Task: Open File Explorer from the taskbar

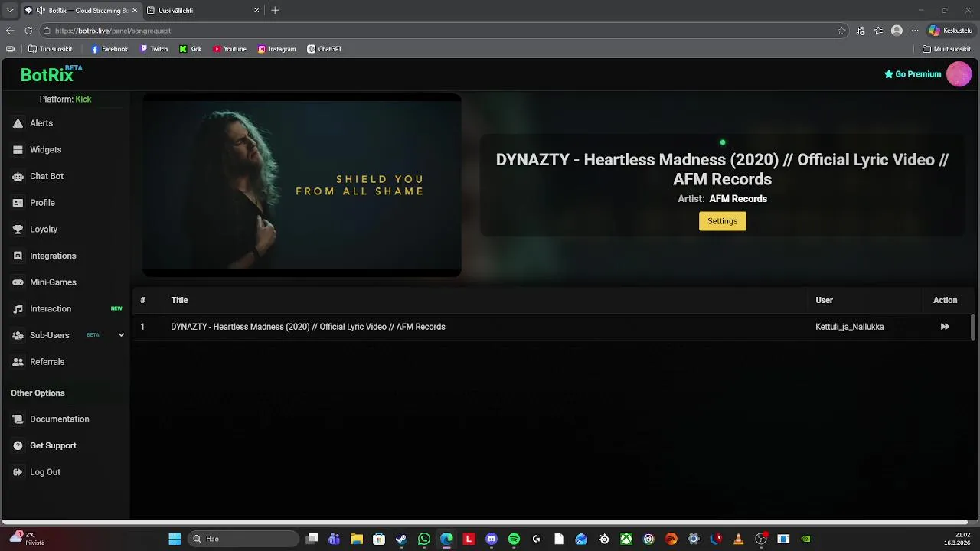Action: click(x=357, y=539)
